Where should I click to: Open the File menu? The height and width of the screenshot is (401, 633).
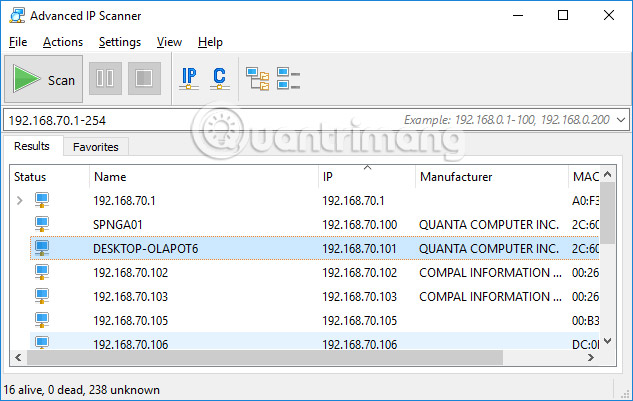coord(19,42)
